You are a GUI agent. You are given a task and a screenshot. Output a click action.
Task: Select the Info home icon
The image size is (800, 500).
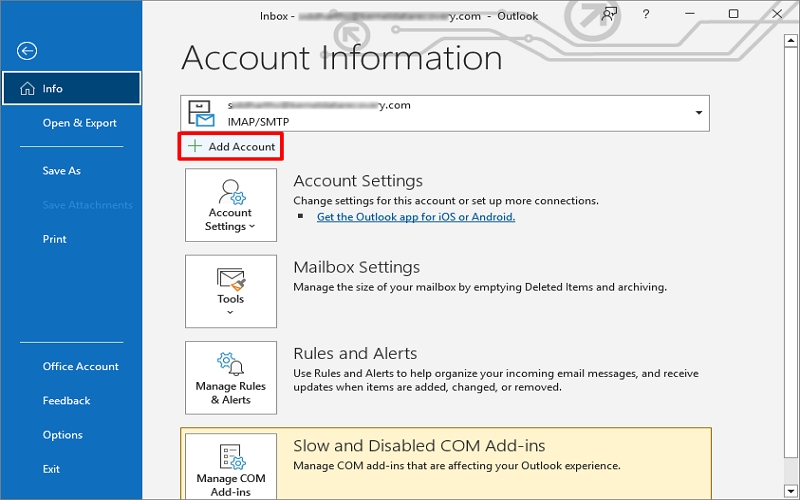27,89
